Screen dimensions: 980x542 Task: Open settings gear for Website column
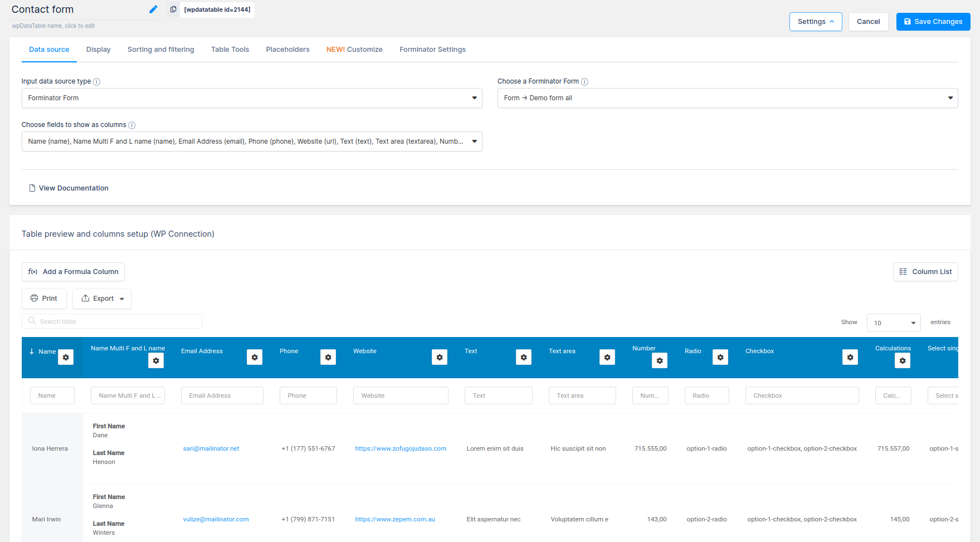(440, 357)
